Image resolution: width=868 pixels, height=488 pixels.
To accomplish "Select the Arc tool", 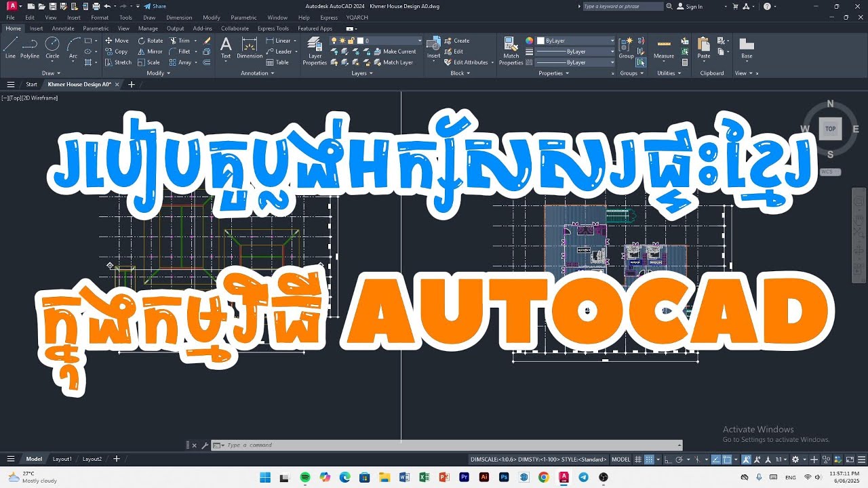I will point(73,47).
